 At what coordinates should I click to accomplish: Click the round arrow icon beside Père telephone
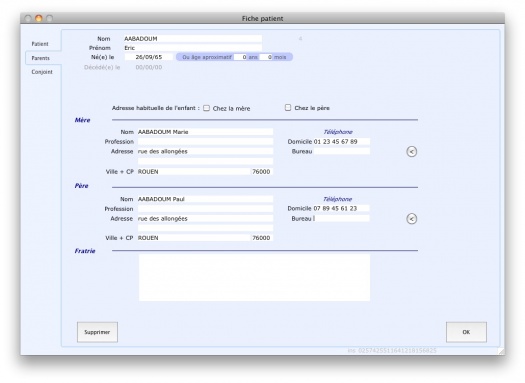411,219
